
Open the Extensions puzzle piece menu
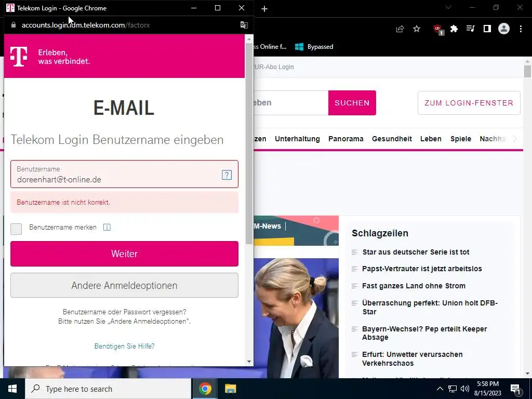(454, 29)
